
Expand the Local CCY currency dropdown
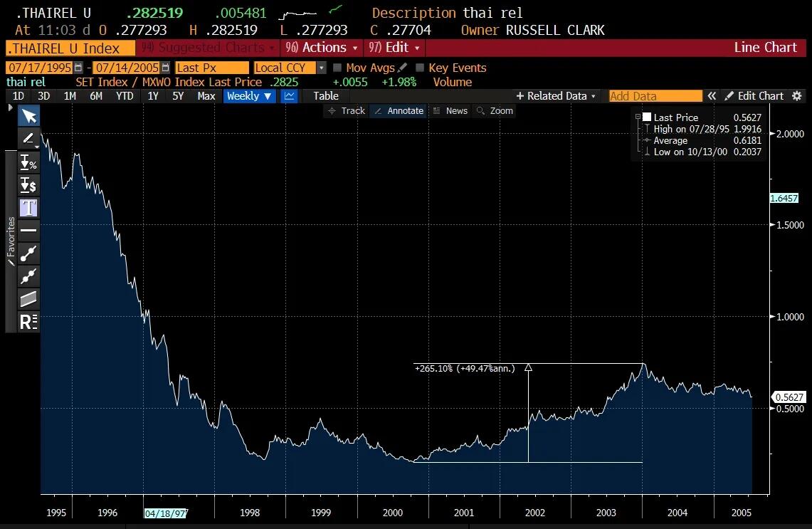[x=321, y=68]
